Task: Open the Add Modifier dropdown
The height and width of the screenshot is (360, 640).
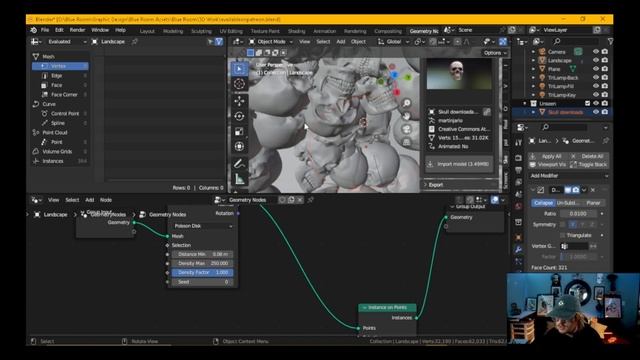Action: (569, 176)
